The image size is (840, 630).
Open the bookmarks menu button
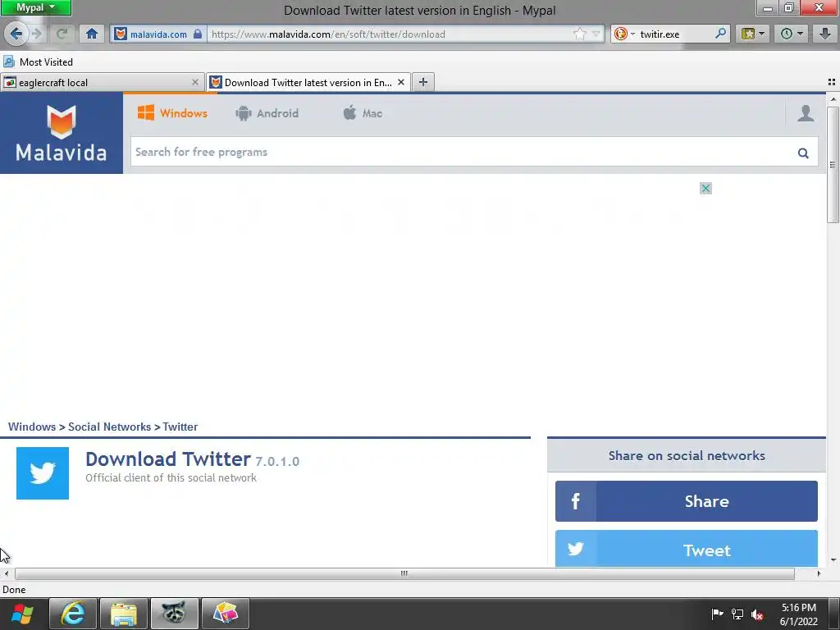[x=753, y=34]
